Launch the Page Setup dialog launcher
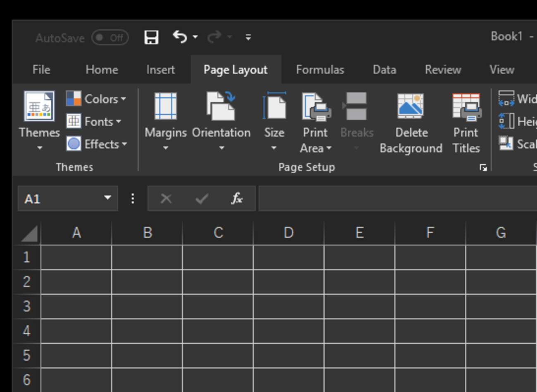This screenshot has width=537, height=392. click(x=483, y=168)
